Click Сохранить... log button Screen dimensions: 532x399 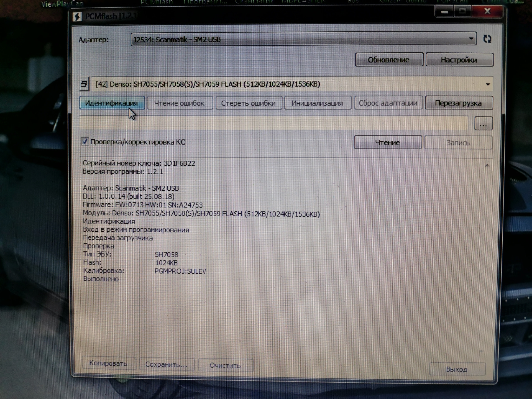tap(167, 364)
